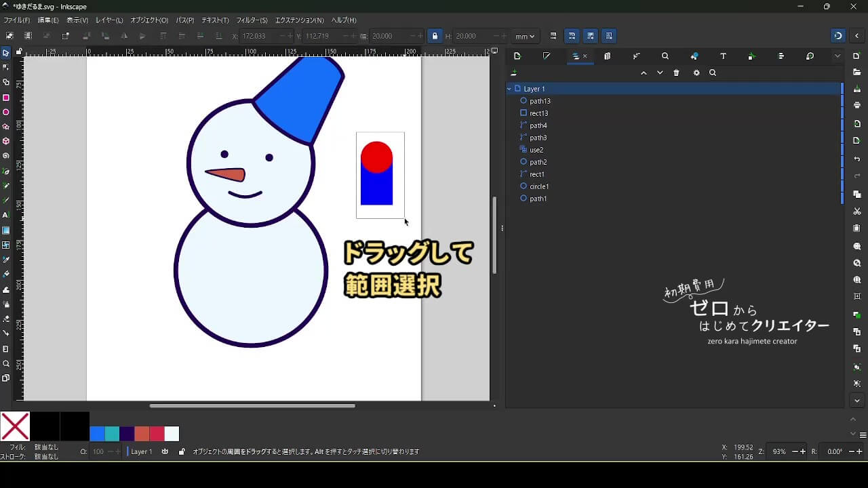The width and height of the screenshot is (868, 488).
Task: Toggle the layer lock icon in status bar
Action: (182, 451)
